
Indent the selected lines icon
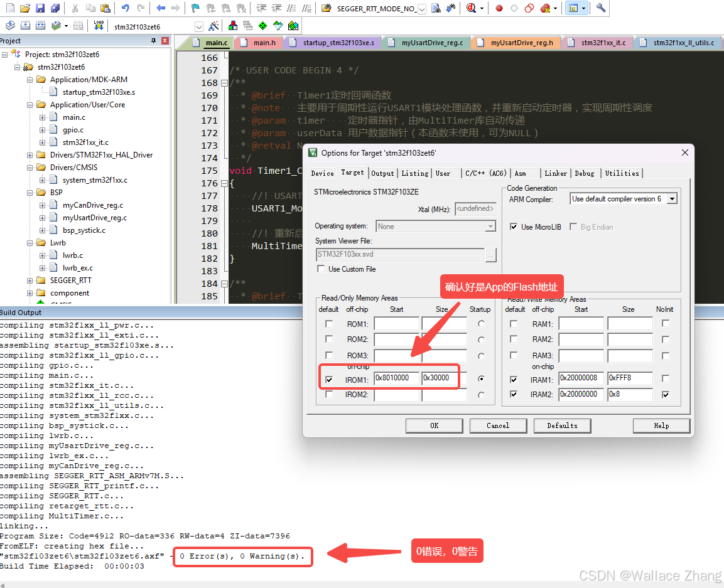[x=261, y=8]
